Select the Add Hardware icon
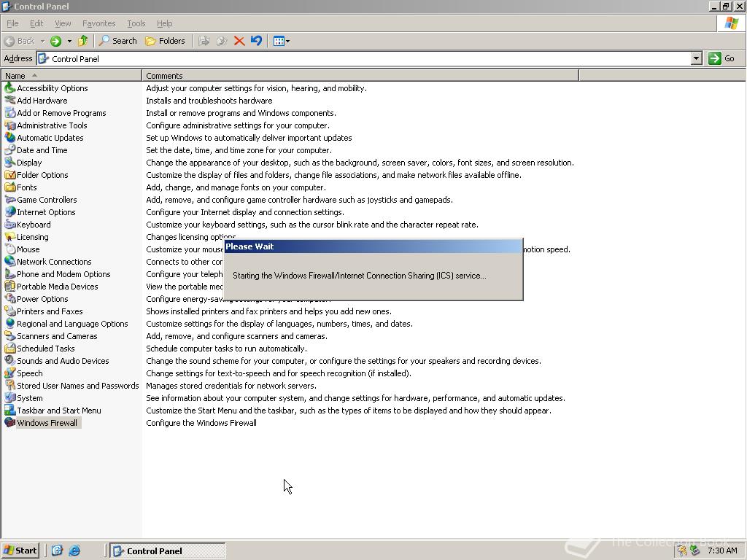747x560 pixels. click(x=9, y=101)
